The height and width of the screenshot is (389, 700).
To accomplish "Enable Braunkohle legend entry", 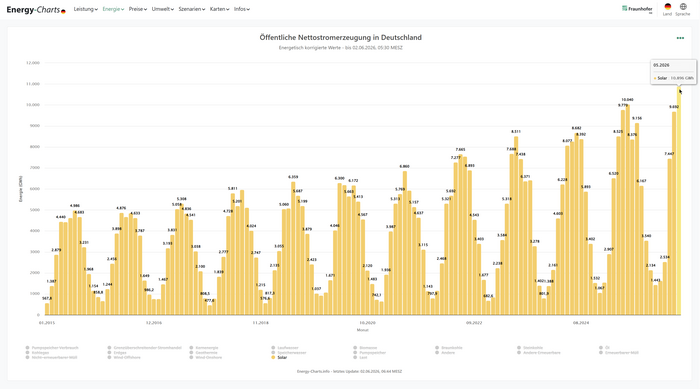I will (x=450, y=347).
